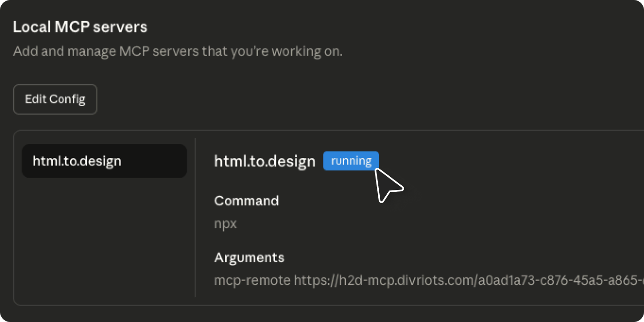Screen dimensions: 644x322
Task: Click the blue running status badge
Action: point(351,160)
